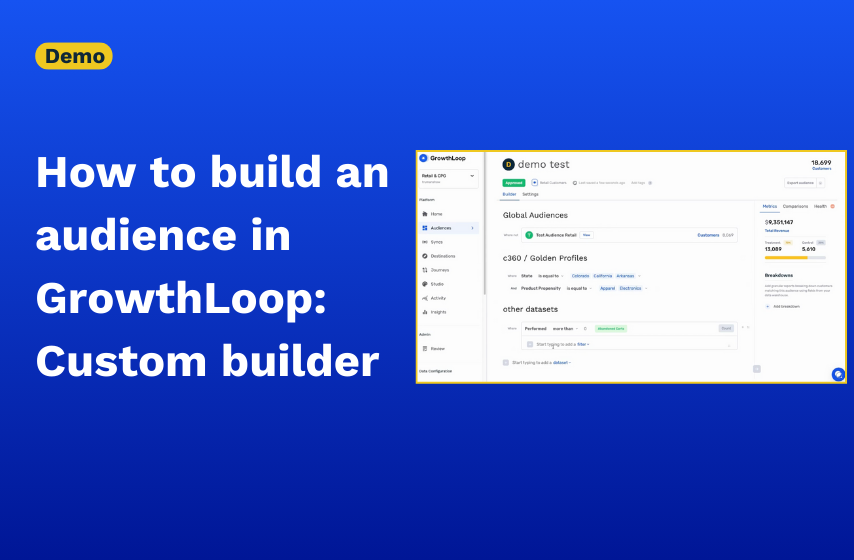Switch to the Settings tab
This screenshot has height=560, width=854.
[x=530, y=194]
